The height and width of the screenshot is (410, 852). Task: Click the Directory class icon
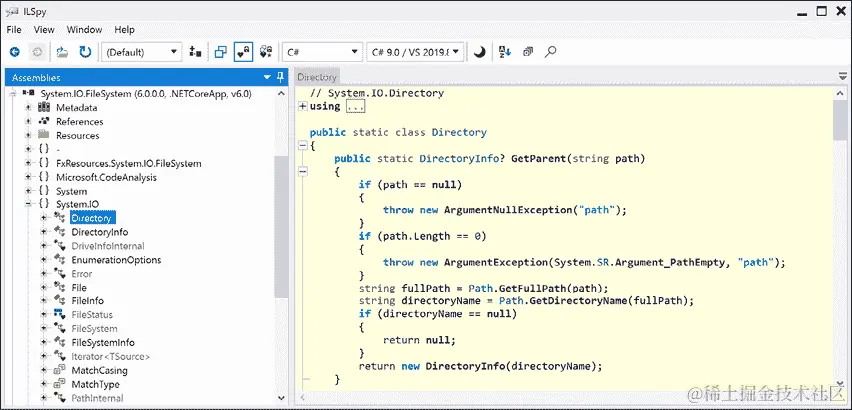60,218
